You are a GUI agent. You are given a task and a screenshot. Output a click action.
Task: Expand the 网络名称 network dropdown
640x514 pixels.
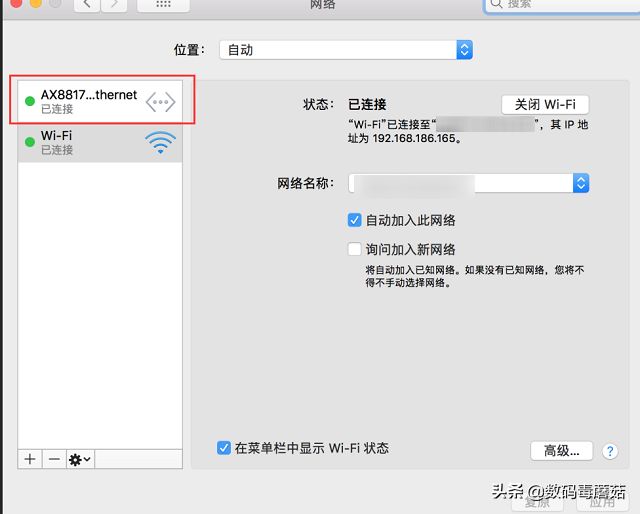pos(469,183)
